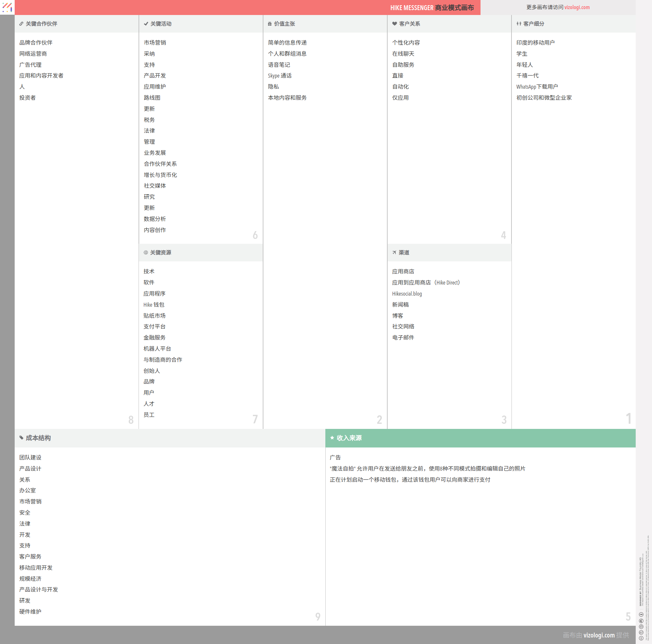Click the Hikesocial.blog channel entry
Image resolution: width=652 pixels, height=644 pixels.
(407, 294)
